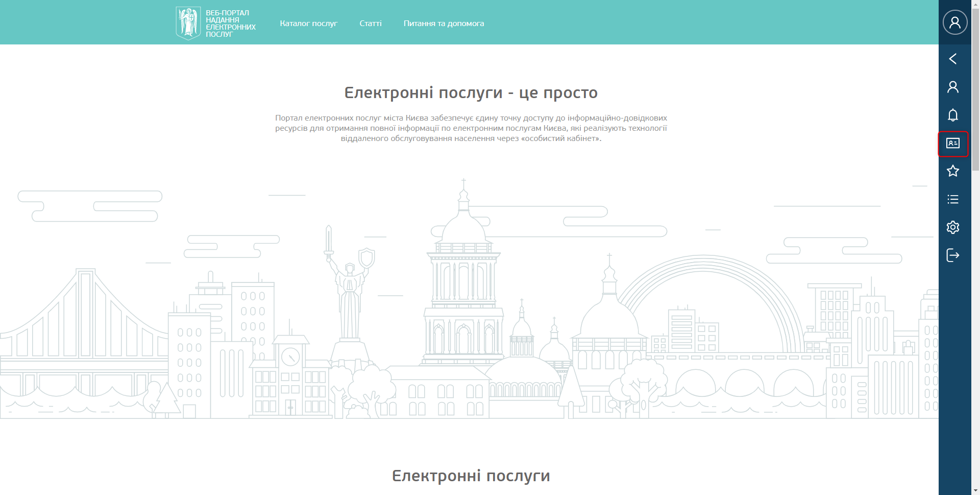
Task: Open the ID card icon in sidebar
Action: tap(952, 144)
